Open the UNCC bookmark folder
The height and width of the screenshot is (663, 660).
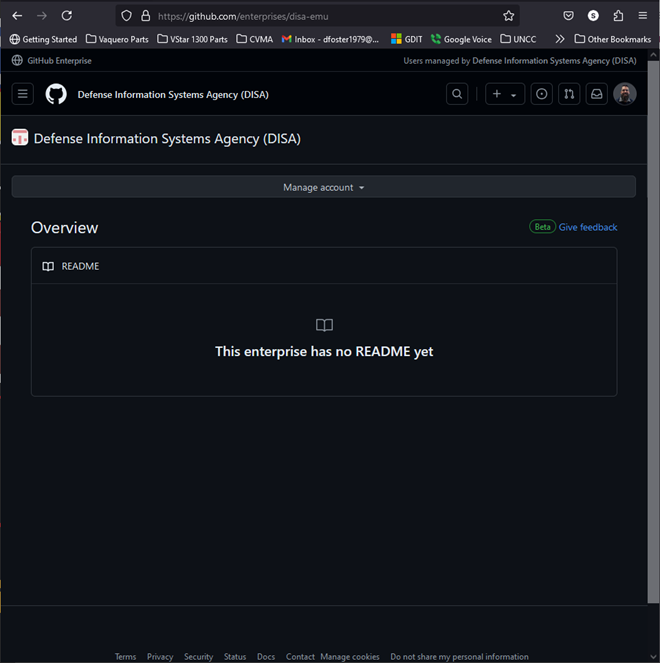point(518,39)
